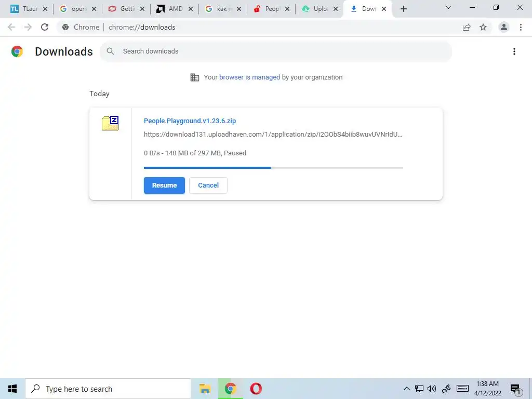Click the download progress bar

pyautogui.click(x=273, y=168)
